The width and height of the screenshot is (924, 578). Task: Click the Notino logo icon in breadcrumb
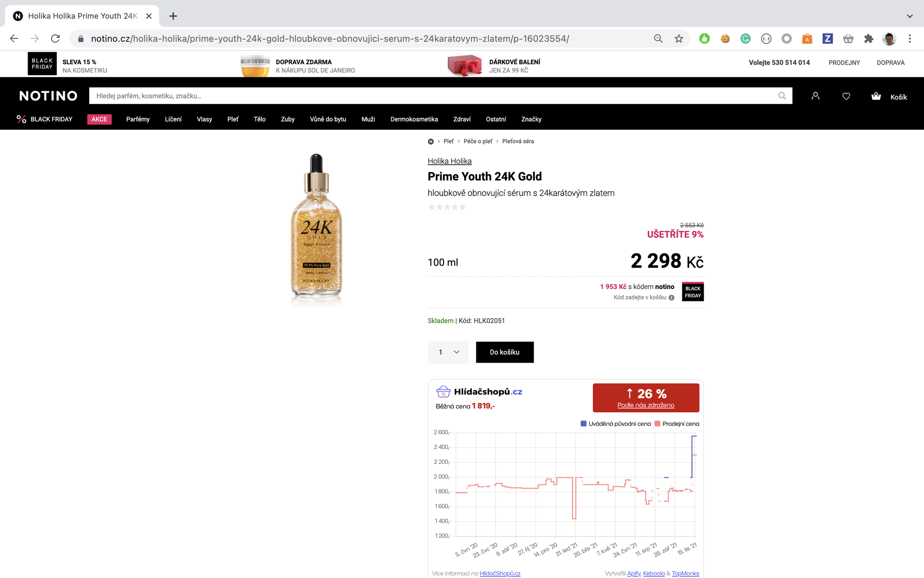click(430, 141)
